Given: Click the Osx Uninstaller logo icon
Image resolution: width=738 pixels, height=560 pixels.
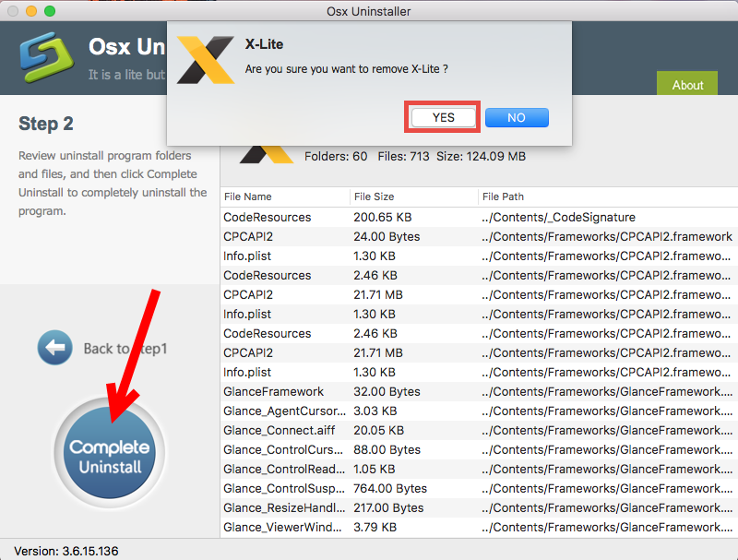Looking at the screenshot, I should [43, 59].
